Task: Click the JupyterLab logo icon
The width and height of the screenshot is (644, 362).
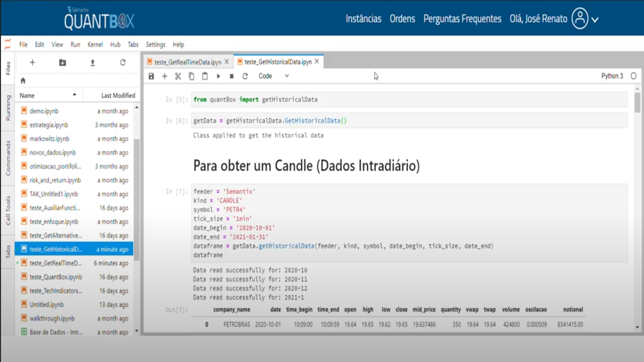Action: (x=7, y=44)
